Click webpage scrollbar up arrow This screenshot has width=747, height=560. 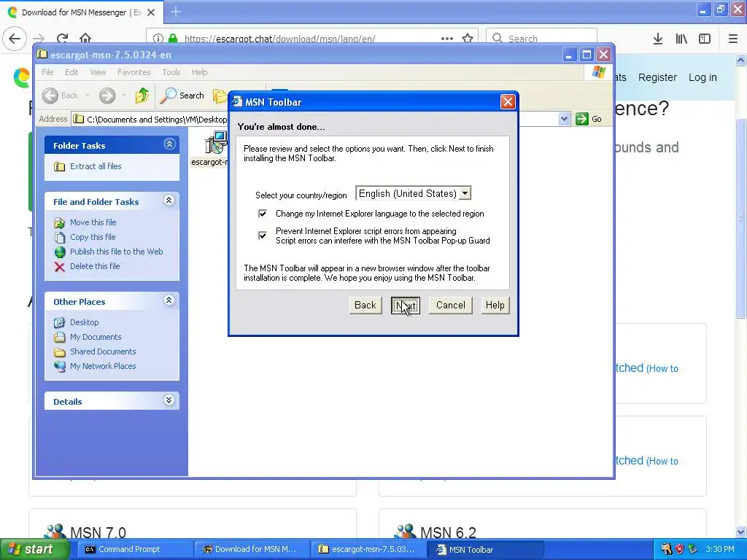[740, 60]
